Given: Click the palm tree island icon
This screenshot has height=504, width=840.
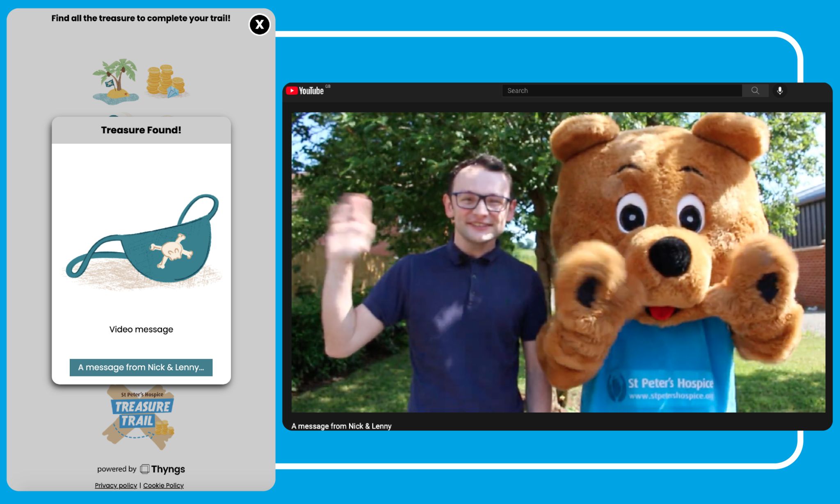Looking at the screenshot, I should (x=116, y=80).
